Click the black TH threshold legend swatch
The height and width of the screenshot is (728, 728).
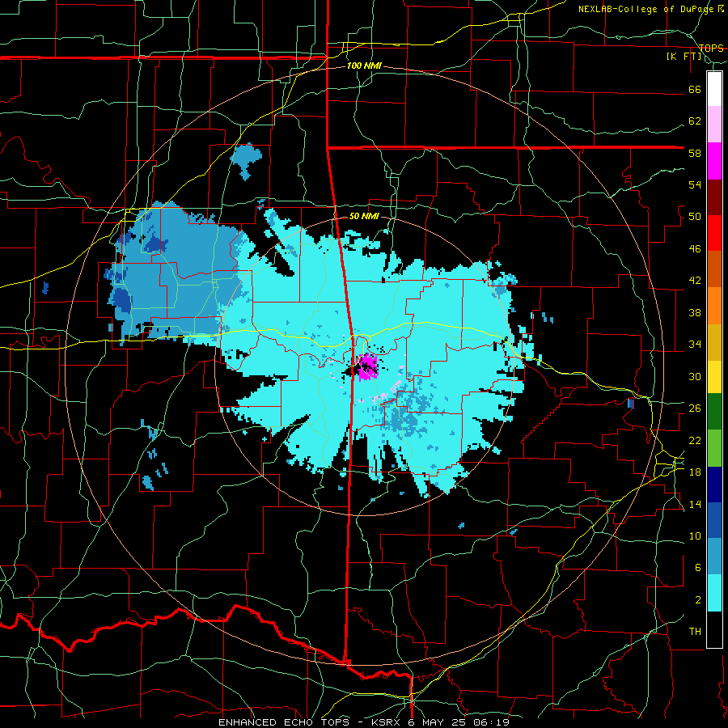714,629
